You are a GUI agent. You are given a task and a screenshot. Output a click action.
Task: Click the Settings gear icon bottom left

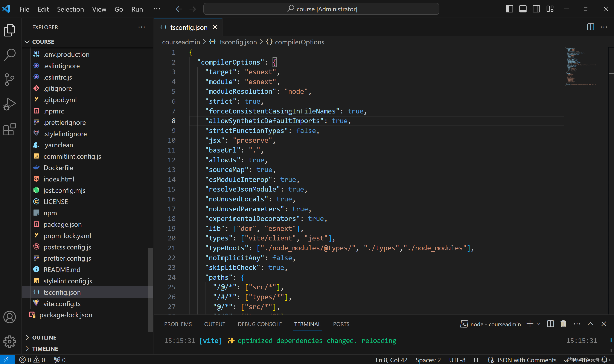(9, 341)
